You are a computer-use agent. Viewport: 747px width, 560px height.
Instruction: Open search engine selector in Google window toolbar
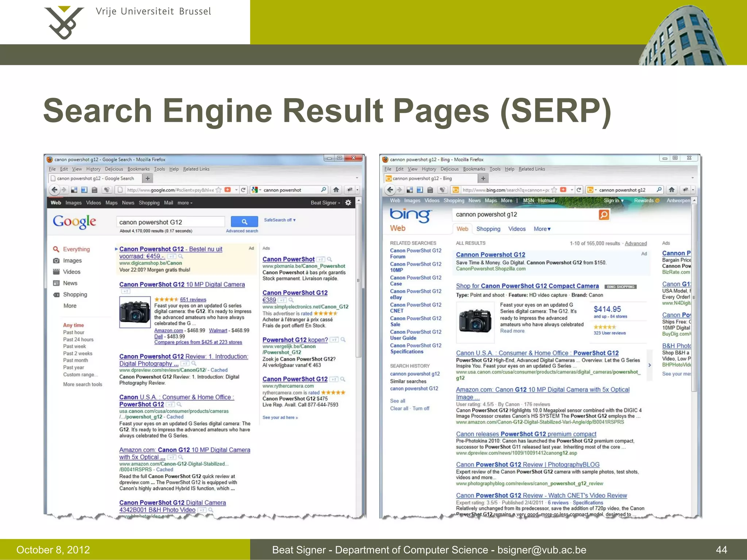(256, 190)
